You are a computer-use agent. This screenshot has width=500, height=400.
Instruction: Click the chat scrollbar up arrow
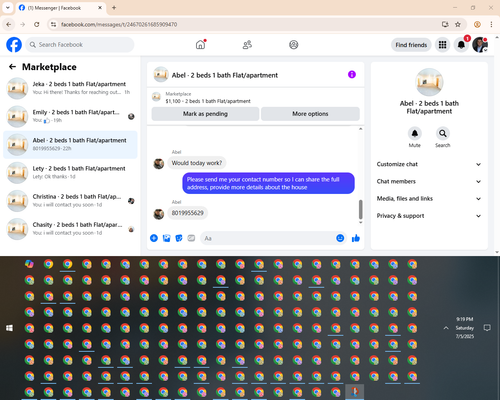click(360, 129)
